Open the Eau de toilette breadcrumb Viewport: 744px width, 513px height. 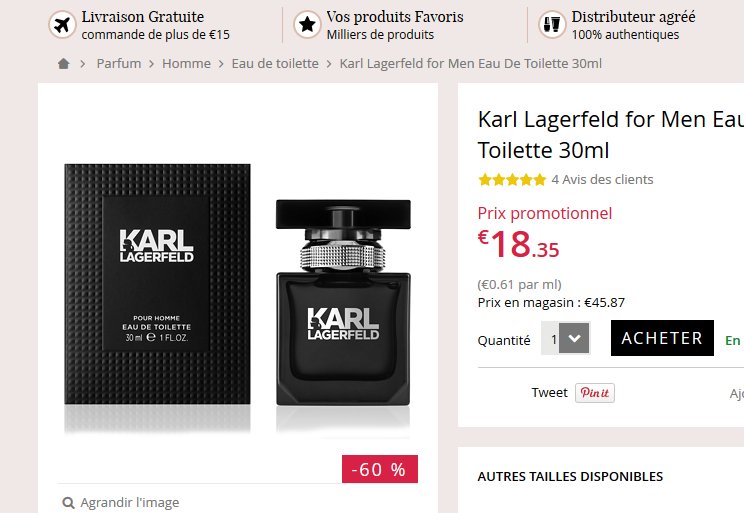(275, 64)
